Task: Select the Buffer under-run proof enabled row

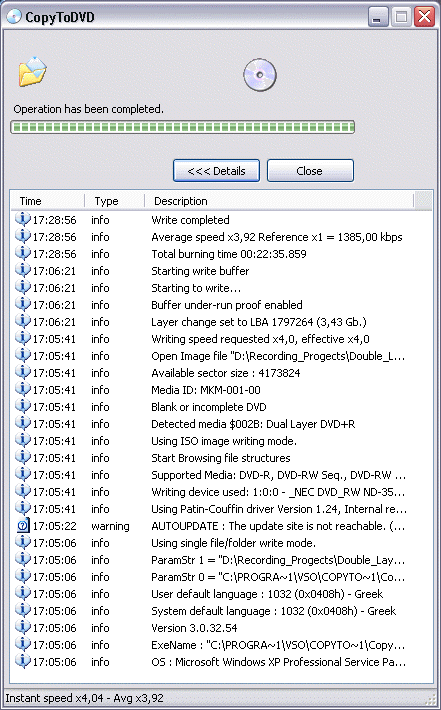Action: [221, 305]
